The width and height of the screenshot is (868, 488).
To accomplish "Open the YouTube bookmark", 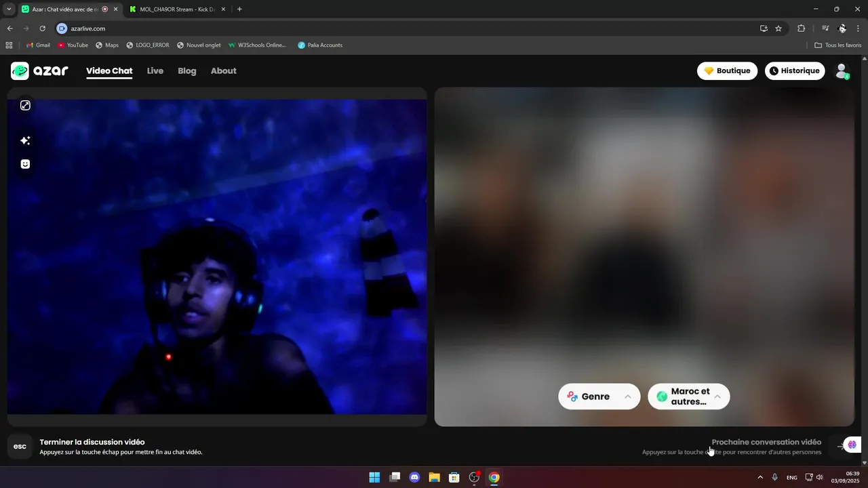I will [x=73, y=45].
